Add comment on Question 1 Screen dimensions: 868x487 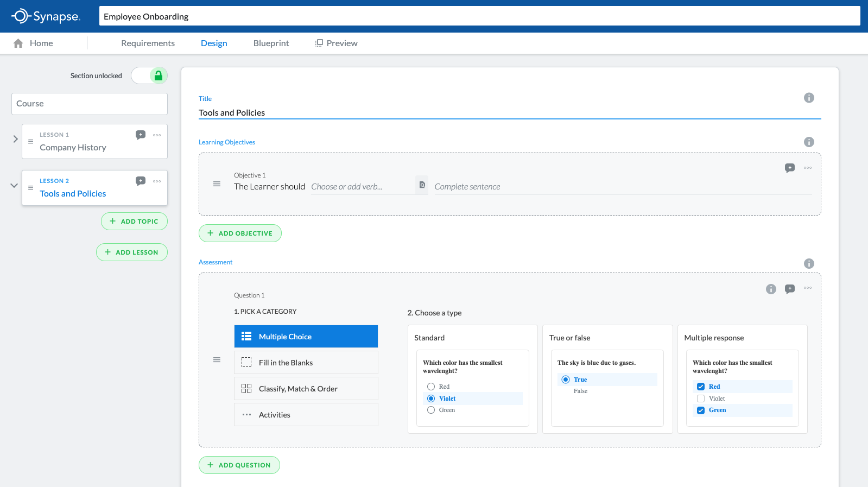(790, 289)
